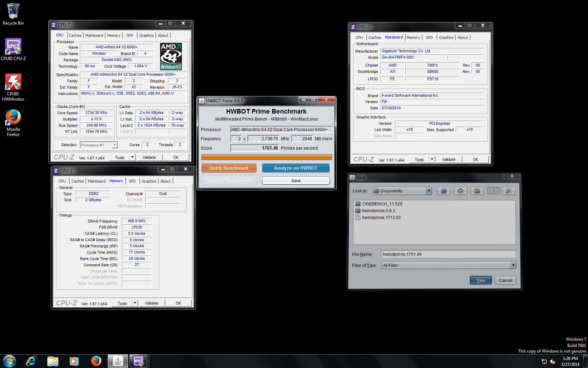Screen dimensions: 588x368
Task: Select the hwbotprime,1713.03 file
Action: click(x=378, y=218)
